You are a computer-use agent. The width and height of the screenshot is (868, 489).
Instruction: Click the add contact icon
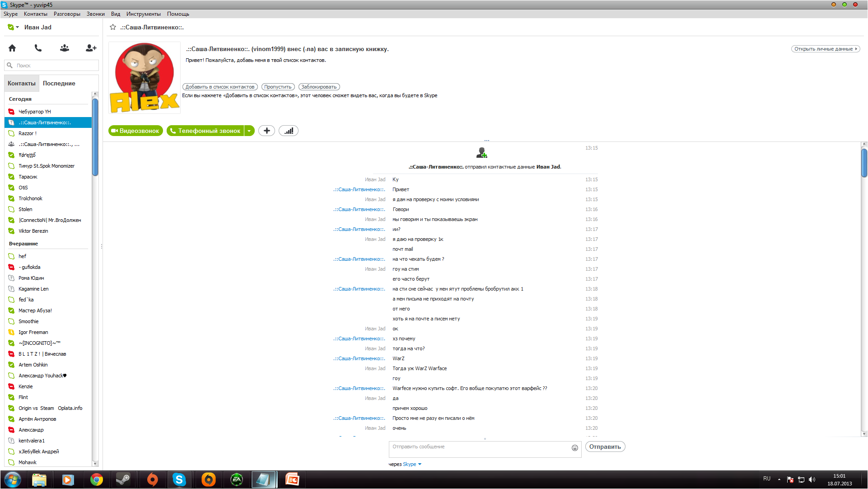pos(91,48)
